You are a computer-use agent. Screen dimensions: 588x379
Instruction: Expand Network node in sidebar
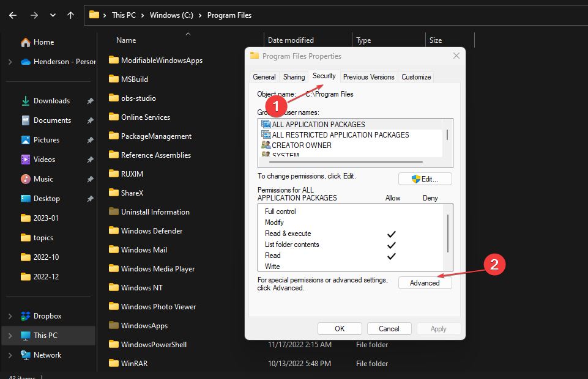(x=10, y=355)
